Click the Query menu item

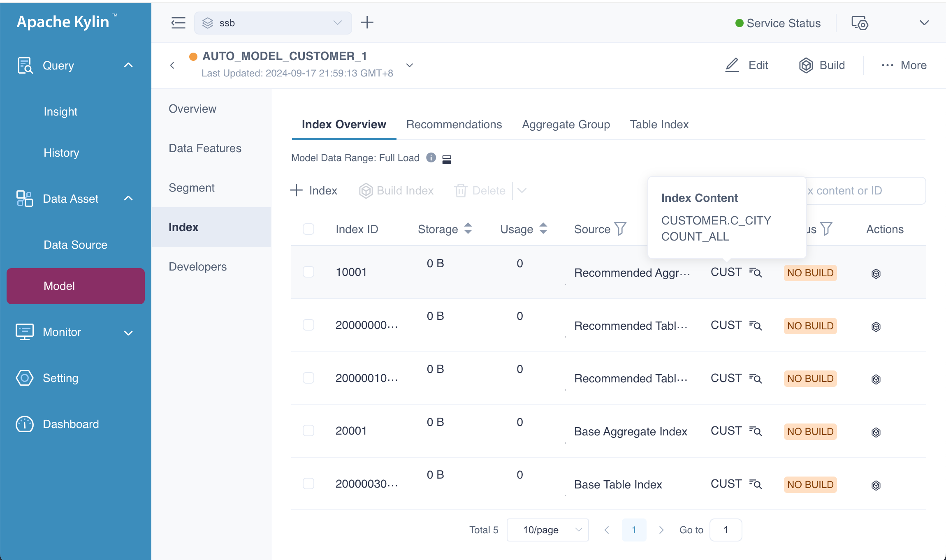tap(59, 65)
